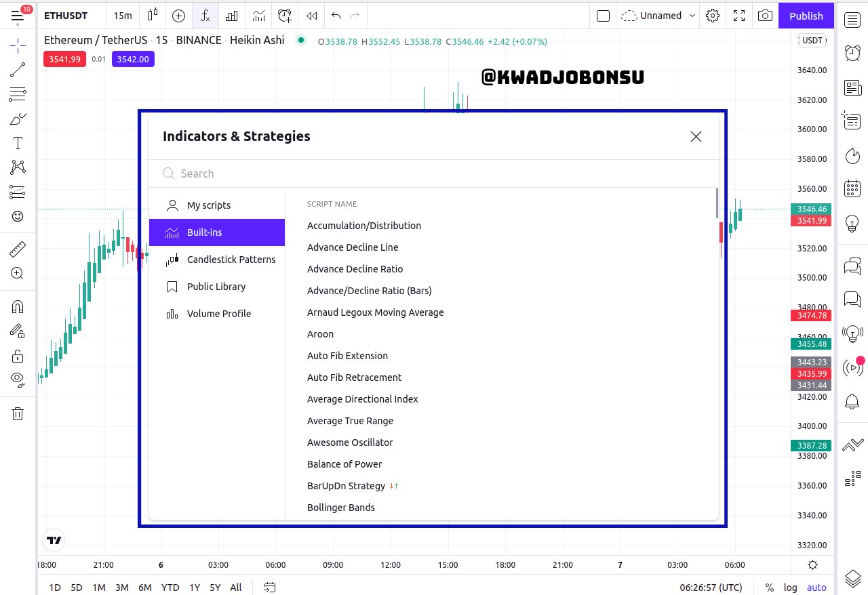Screen dimensions: 868x595
Task: Start bar replay mode
Action: pyautogui.click(x=311, y=15)
